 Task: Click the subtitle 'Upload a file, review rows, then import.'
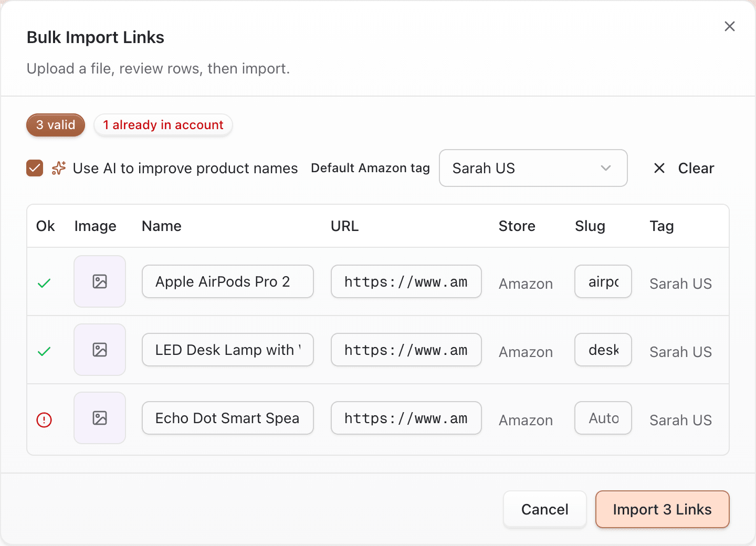tap(158, 69)
